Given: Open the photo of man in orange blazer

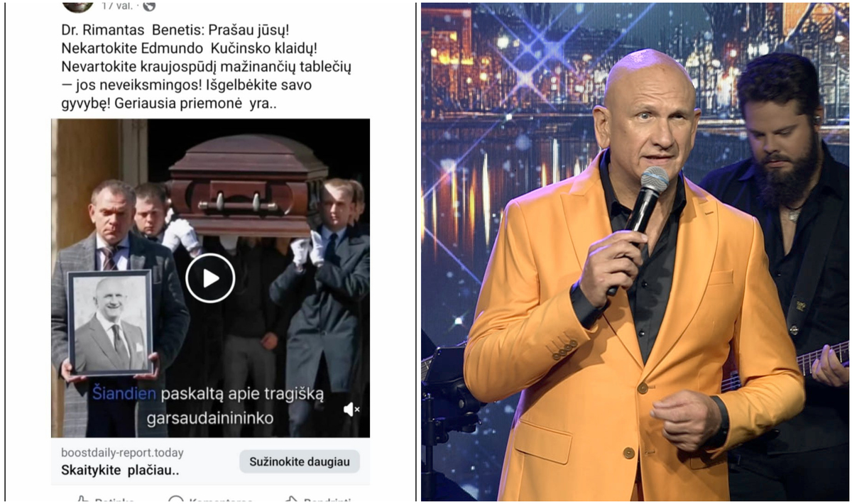Looking at the screenshot, I should [x=636, y=252].
